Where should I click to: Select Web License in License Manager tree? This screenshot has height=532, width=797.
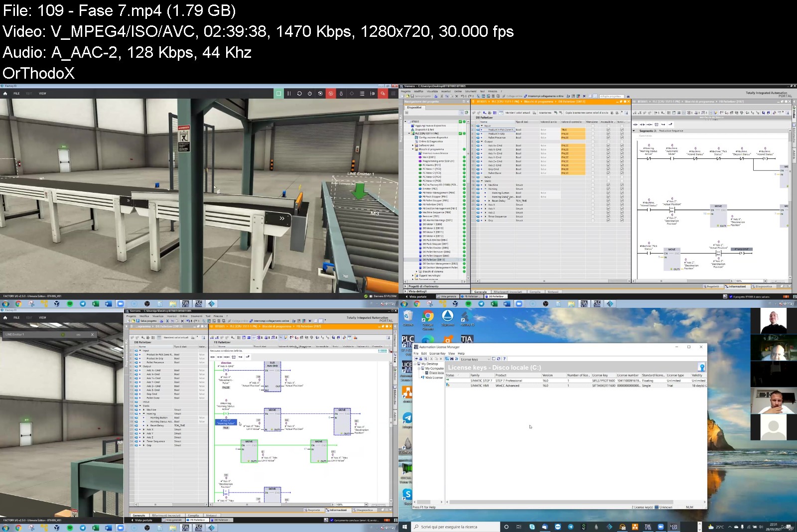pyautogui.click(x=432, y=378)
